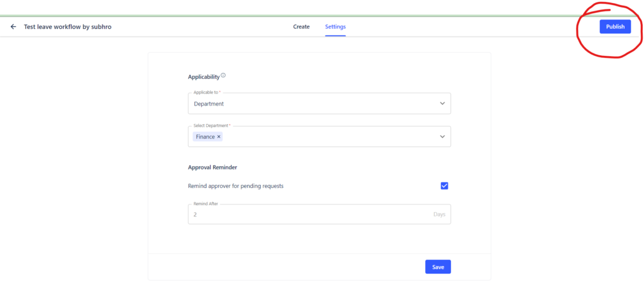This screenshot has height=300, width=644.
Task: Open the Department combo box
Action: 319,103
